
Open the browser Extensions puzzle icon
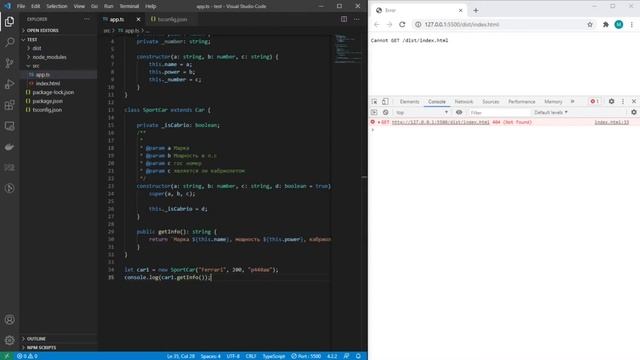point(606,24)
